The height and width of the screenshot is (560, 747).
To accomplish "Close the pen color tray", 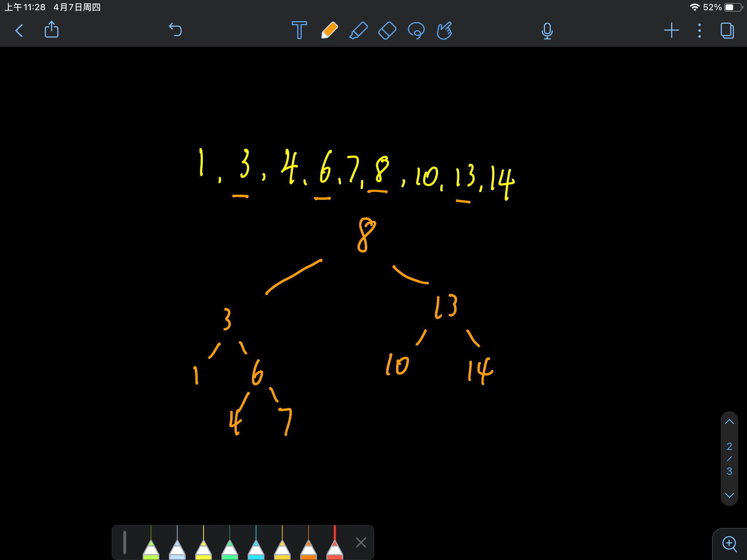I will [x=361, y=542].
